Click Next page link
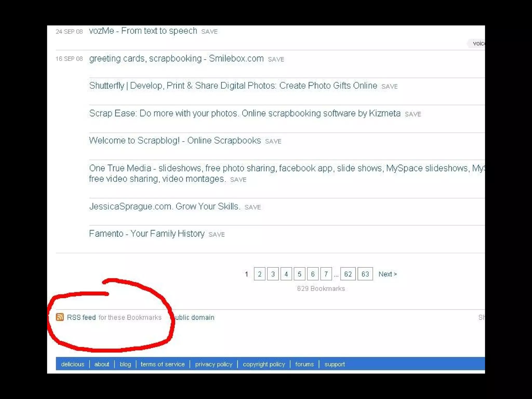The width and height of the screenshot is (532, 399). [x=388, y=274]
